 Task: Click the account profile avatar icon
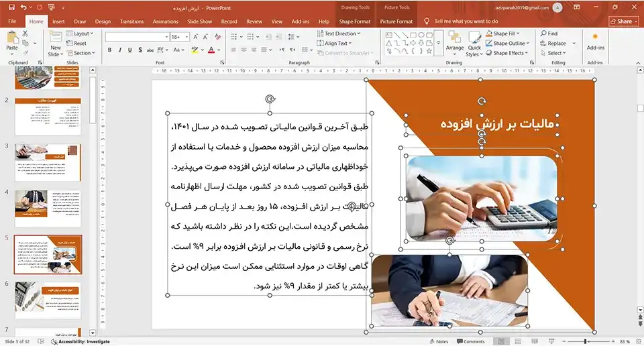[557, 7]
